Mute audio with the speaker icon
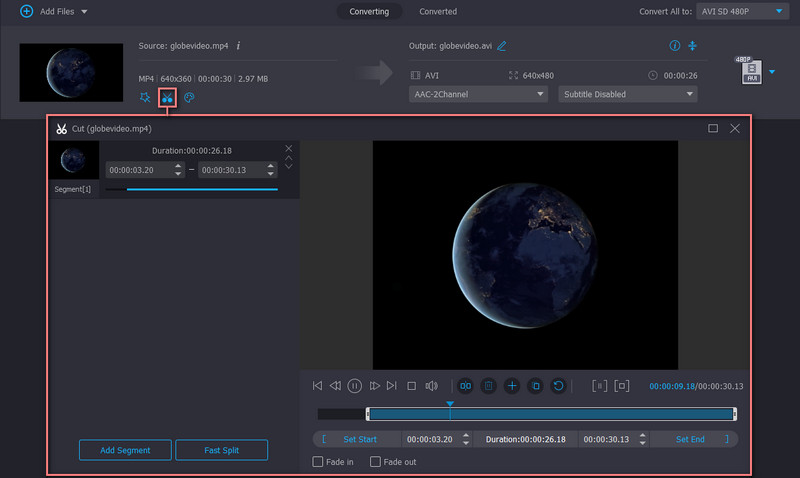The height and width of the screenshot is (478, 800). coord(432,385)
